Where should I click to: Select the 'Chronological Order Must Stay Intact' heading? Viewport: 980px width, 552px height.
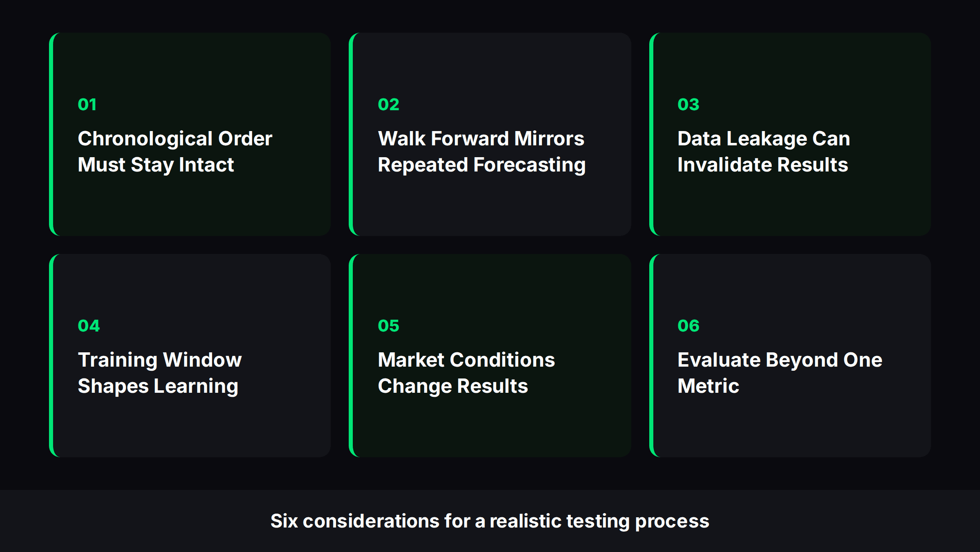tap(175, 151)
